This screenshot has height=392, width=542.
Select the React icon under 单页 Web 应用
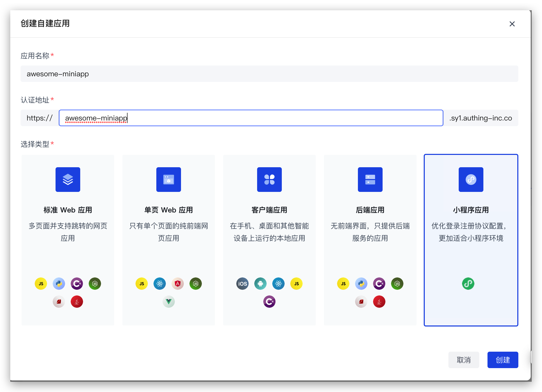tap(159, 284)
